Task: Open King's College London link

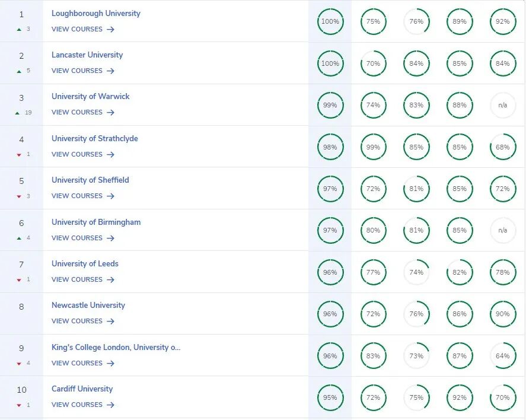Action: pos(116,347)
